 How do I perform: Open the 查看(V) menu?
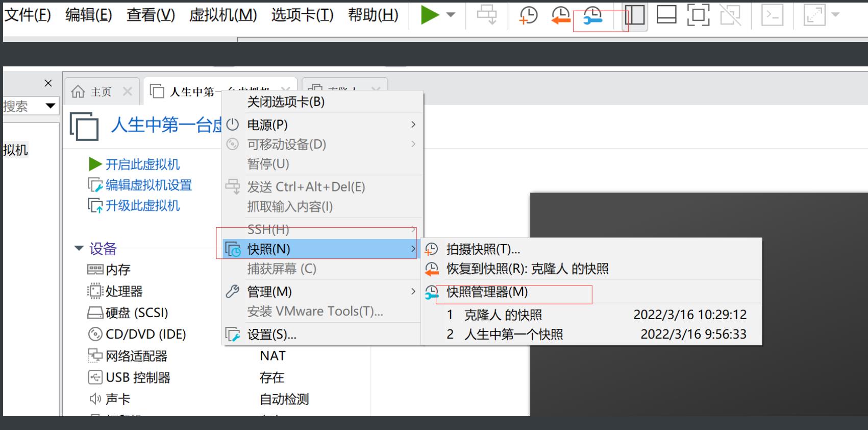click(x=151, y=15)
